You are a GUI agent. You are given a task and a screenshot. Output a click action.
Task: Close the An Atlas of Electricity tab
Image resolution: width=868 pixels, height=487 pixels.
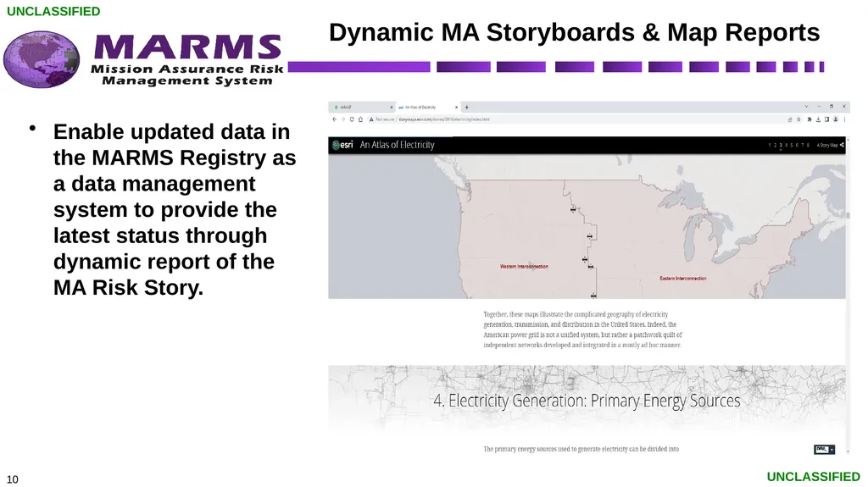456,108
